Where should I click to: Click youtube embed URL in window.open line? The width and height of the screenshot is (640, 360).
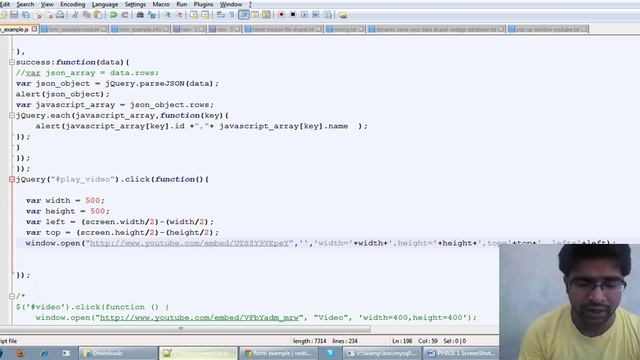click(x=189, y=243)
